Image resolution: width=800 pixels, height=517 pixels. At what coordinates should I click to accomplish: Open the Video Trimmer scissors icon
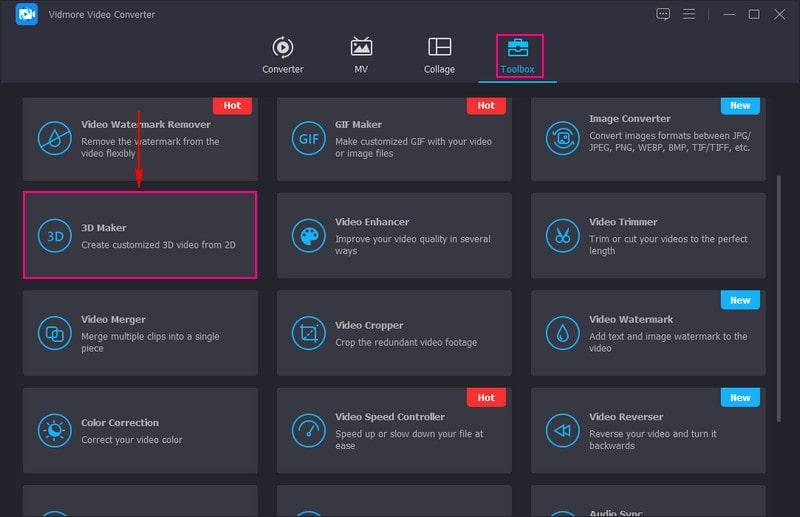pos(562,236)
